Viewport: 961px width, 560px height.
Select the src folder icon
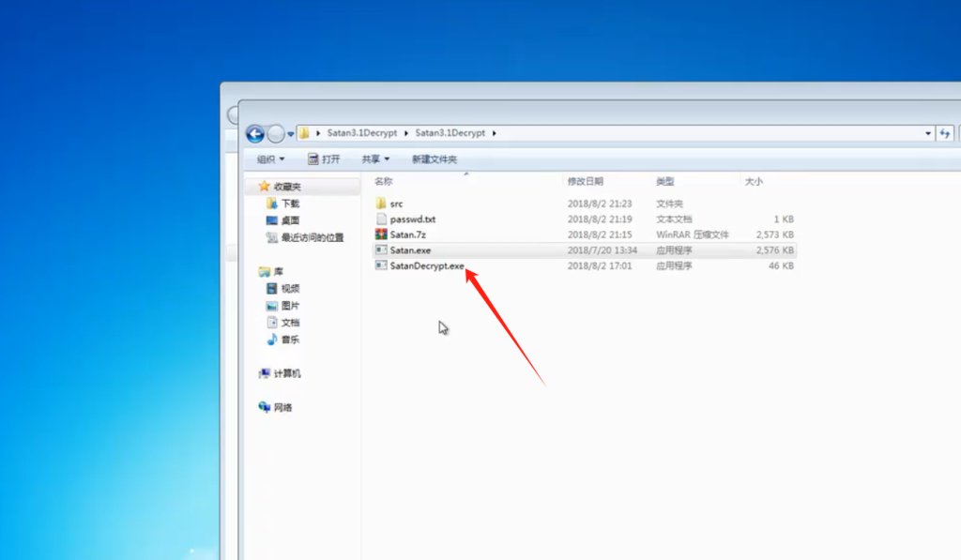381,204
